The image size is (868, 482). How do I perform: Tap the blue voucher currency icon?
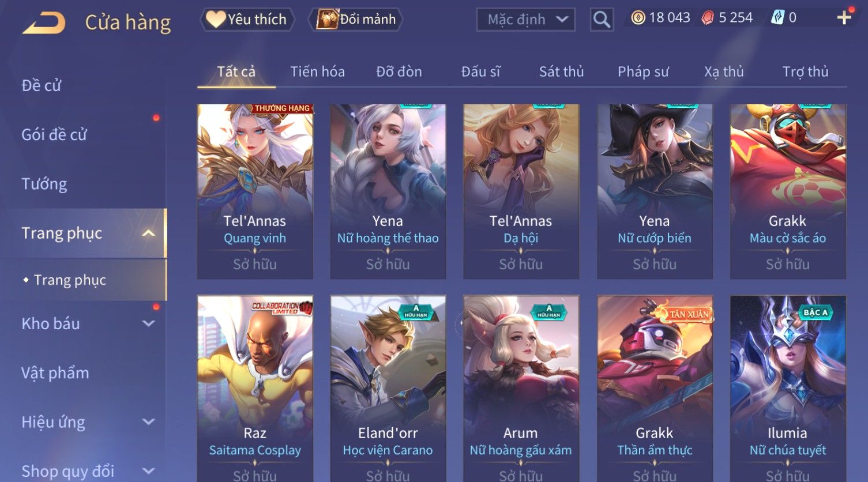[778, 18]
